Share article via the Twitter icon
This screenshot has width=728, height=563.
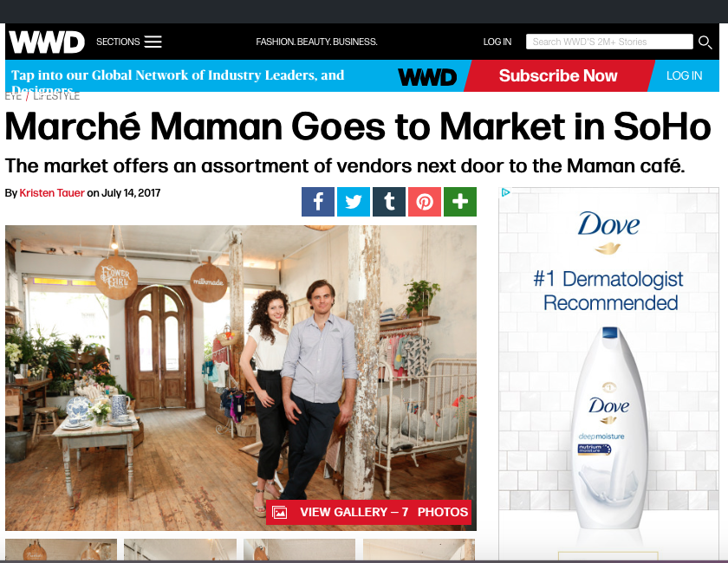pyautogui.click(x=354, y=202)
